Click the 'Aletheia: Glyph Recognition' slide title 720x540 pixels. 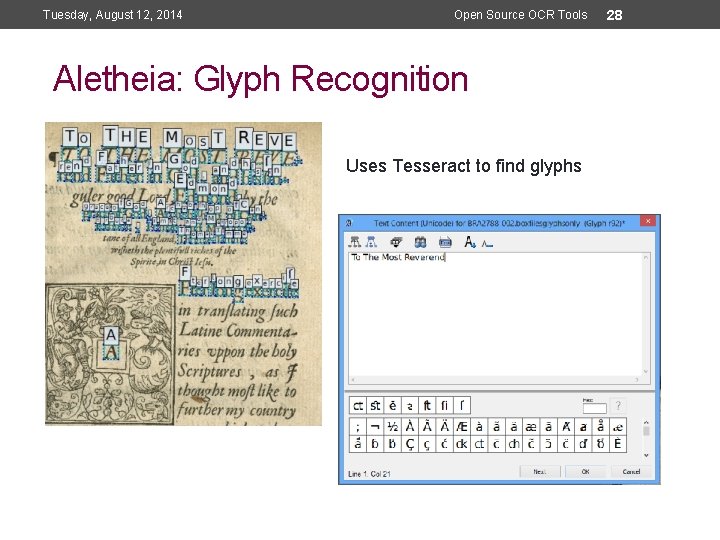[x=260, y=79]
